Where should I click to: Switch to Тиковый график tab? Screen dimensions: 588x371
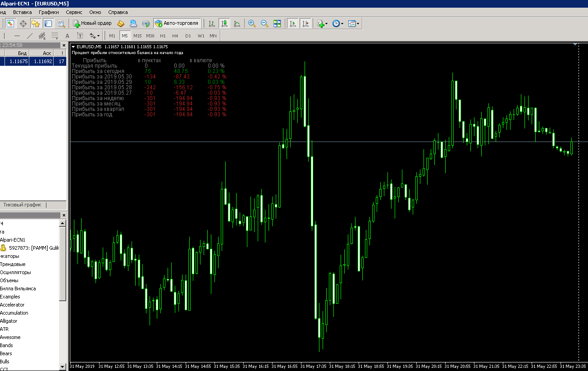tap(22, 205)
